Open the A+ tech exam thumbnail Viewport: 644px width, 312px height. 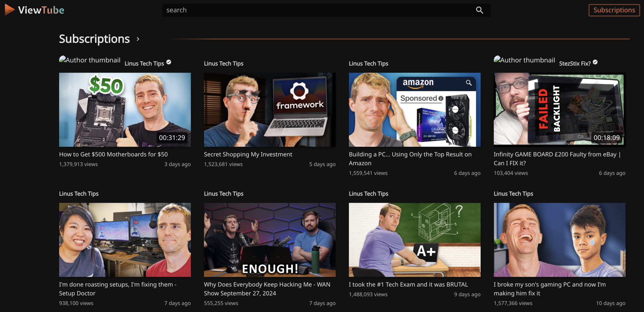[415, 240]
